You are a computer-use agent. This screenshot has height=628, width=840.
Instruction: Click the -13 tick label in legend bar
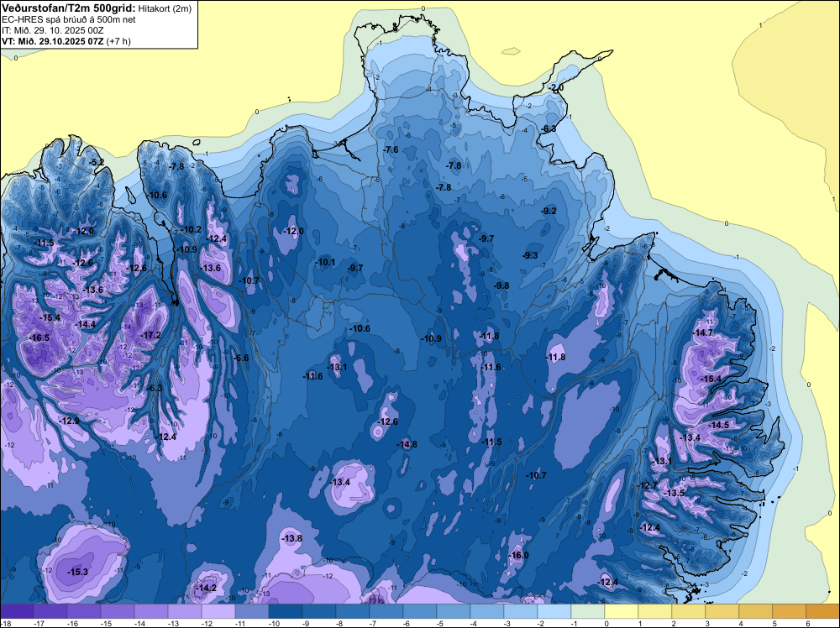(172, 623)
